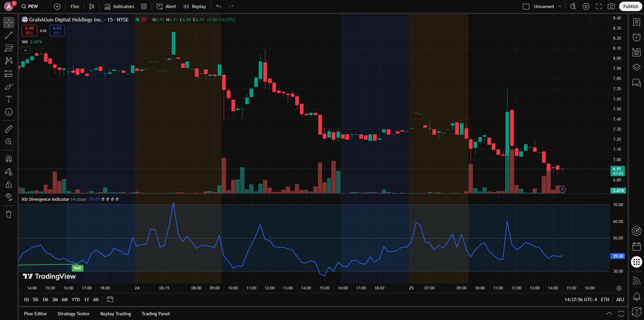Screen dimensions: 644x320
Task: Open quick search lightning icon
Action: [573, 6]
